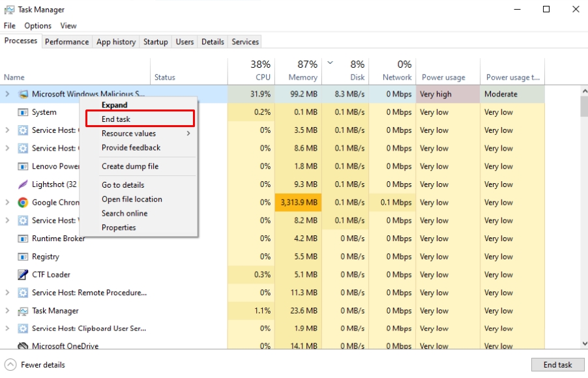Switch to the Startup tab
The image size is (588, 378).
(x=156, y=42)
